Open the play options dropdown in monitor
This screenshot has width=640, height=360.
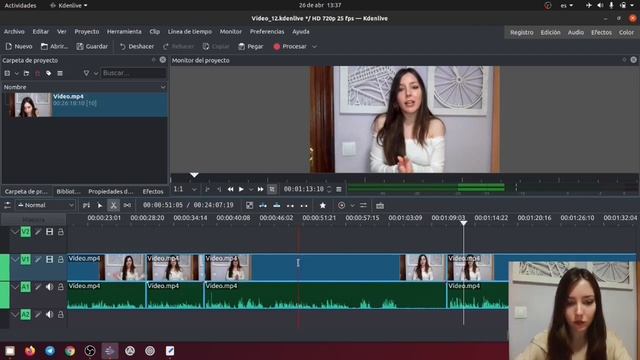[251, 189]
